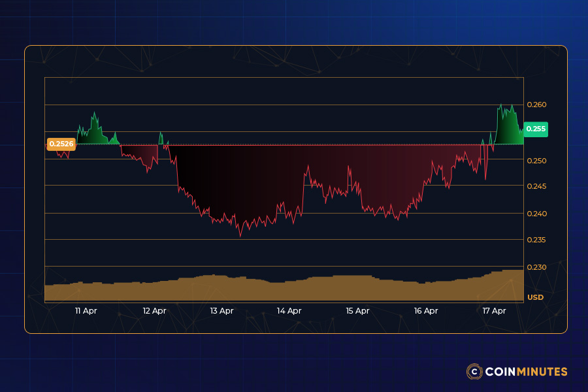Click the orange 0.2526 baseline price label
This screenshot has width=588, height=392.
click(x=62, y=144)
